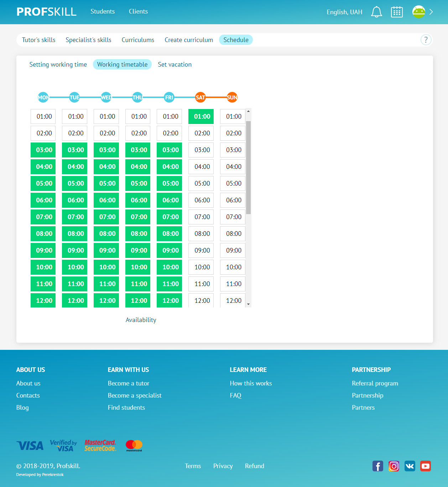Switch to Create curriculum tab
Viewport: 448px width, 487px height.
(x=189, y=40)
